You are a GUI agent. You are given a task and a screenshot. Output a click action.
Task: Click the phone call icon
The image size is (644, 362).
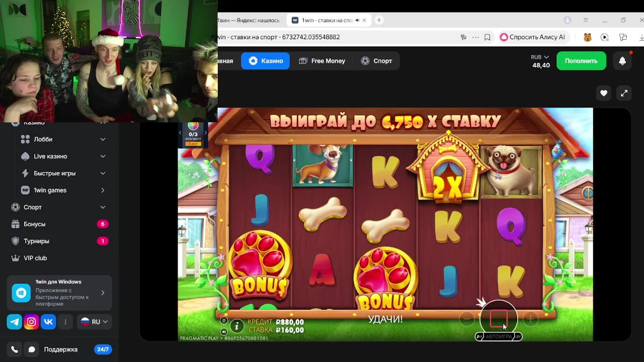[15, 349]
